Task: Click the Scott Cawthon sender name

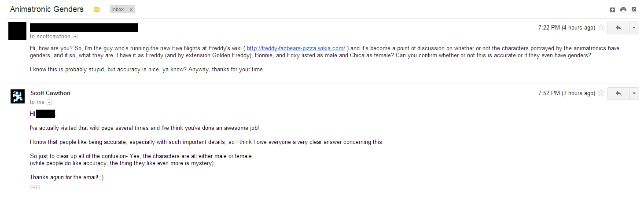Action: pyautogui.click(x=50, y=93)
